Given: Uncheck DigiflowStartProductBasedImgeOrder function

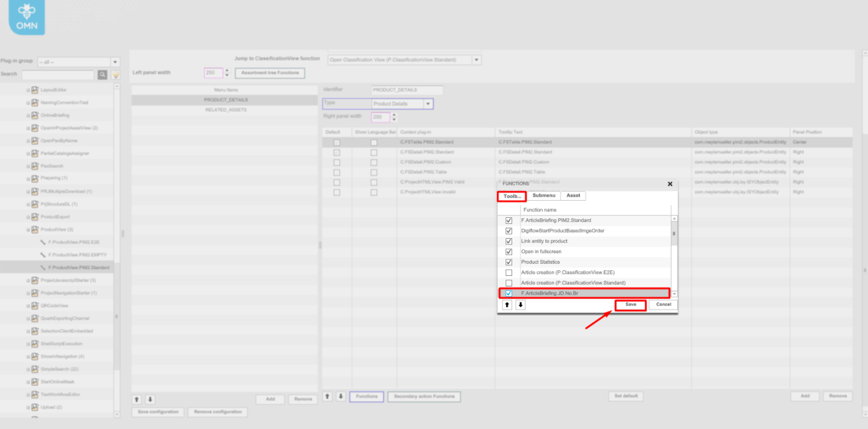Looking at the screenshot, I should (509, 231).
